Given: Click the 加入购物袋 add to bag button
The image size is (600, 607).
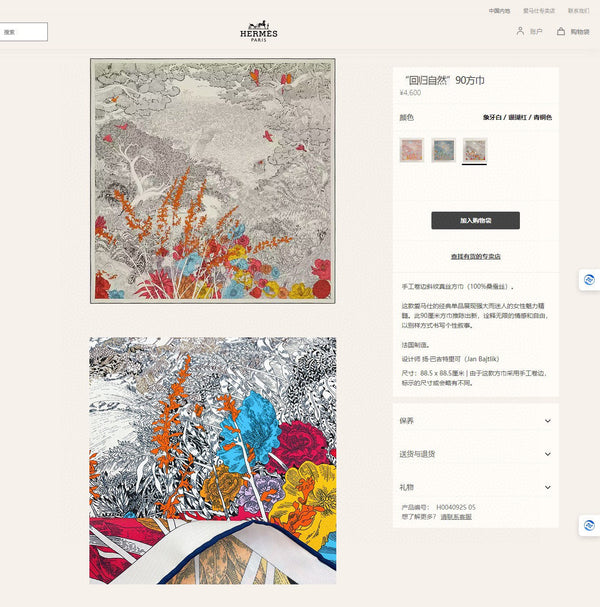Looking at the screenshot, I should coord(475,220).
